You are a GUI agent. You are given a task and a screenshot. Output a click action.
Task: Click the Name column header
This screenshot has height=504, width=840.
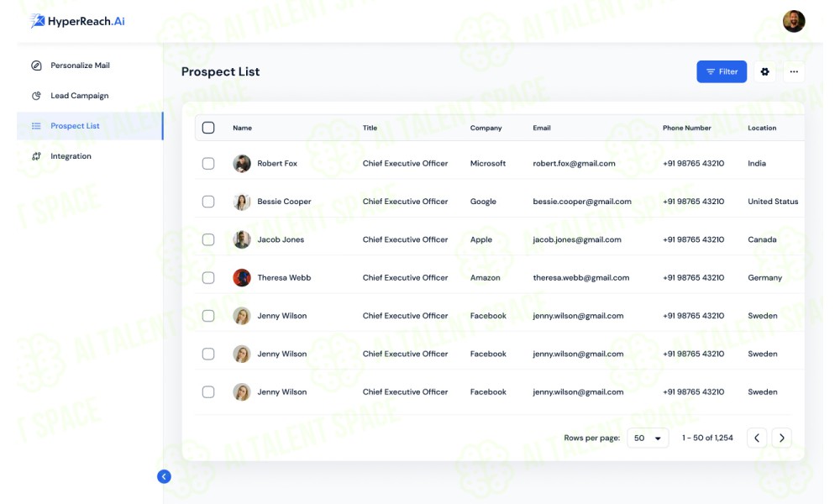(x=242, y=128)
